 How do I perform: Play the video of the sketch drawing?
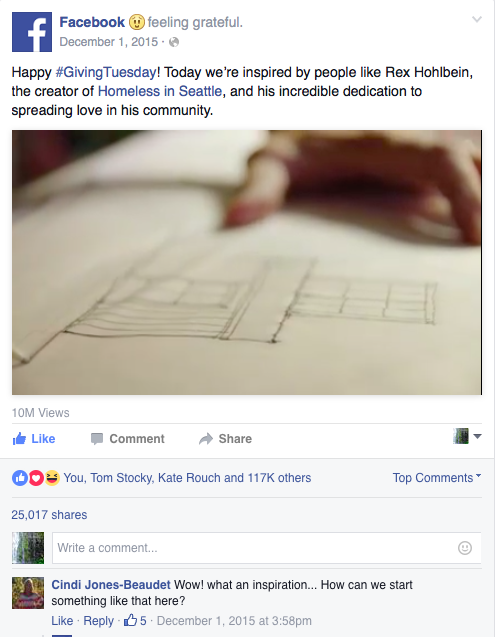point(247,262)
